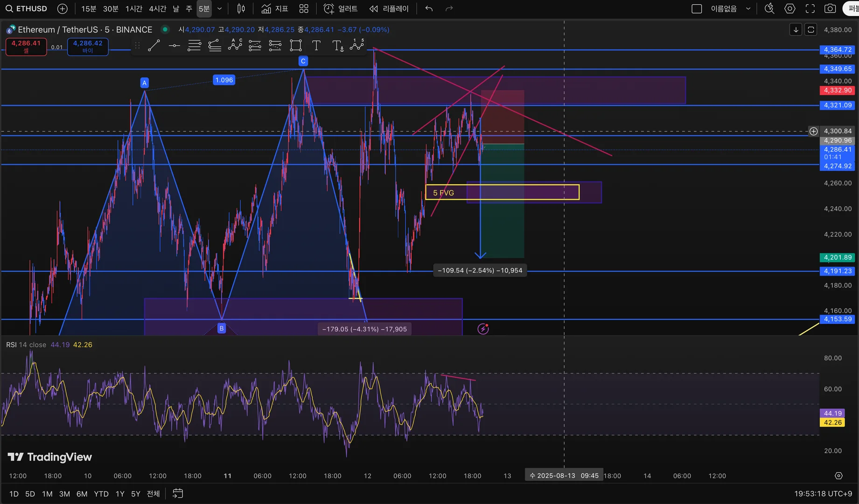The width and height of the screenshot is (859, 504).
Task: Open the indicator templates grid
Action: pyautogui.click(x=304, y=8)
